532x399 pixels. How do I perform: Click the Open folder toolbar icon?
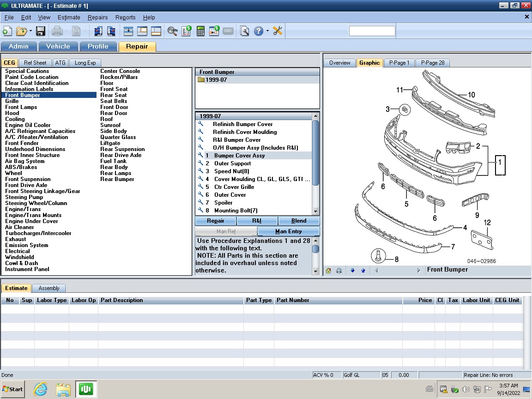point(21,31)
